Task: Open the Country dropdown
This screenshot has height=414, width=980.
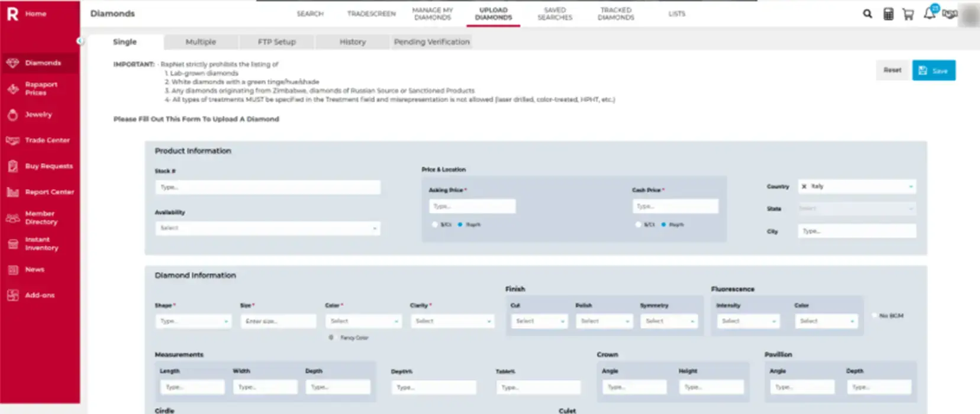Action: [x=857, y=186]
